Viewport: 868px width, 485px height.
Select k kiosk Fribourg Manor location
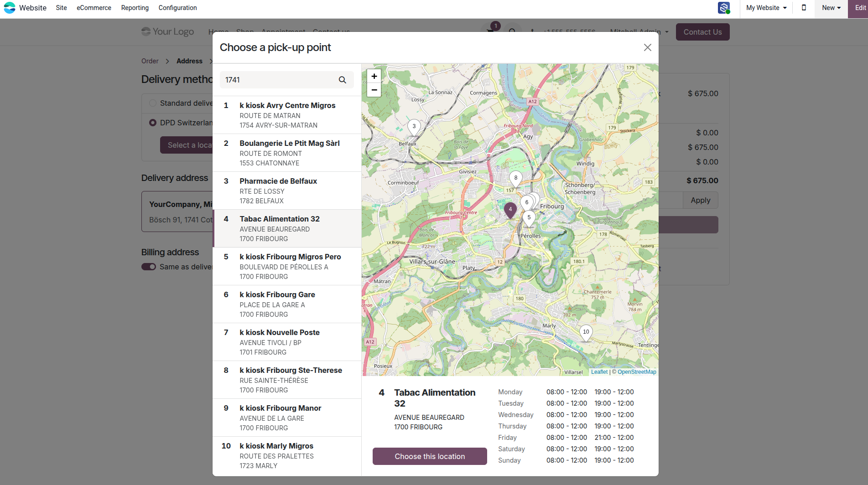(287, 418)
